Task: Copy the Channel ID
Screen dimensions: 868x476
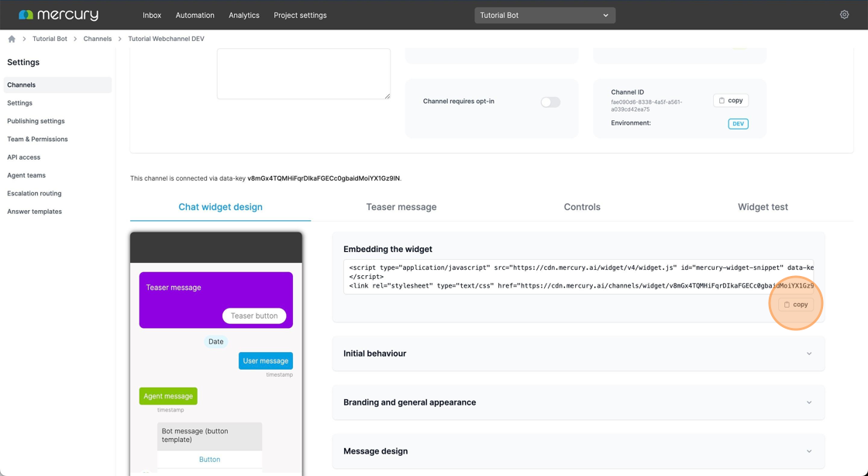Action: (x=731, y=100)
